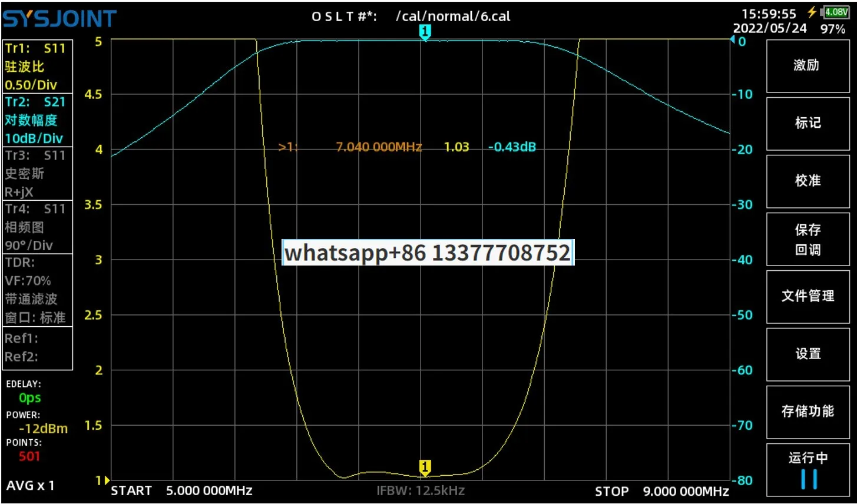
Task: Change Tr1 format 驻波比
Action: coord(25,67)
